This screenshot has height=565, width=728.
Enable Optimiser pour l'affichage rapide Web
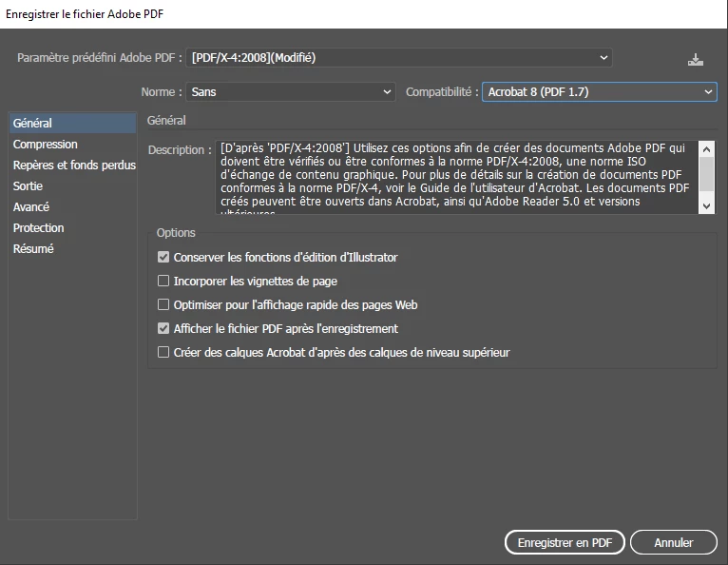tap(163, 304)
